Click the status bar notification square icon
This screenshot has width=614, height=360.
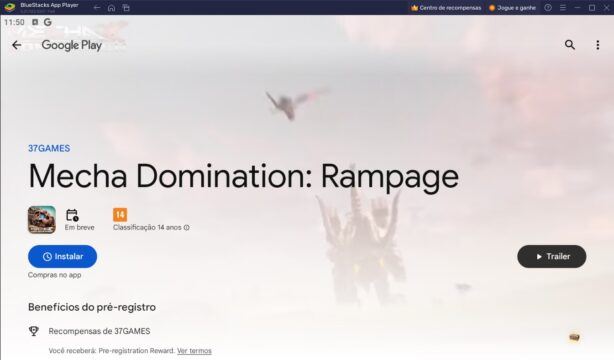pyautogui.click(x=35, y=22)
